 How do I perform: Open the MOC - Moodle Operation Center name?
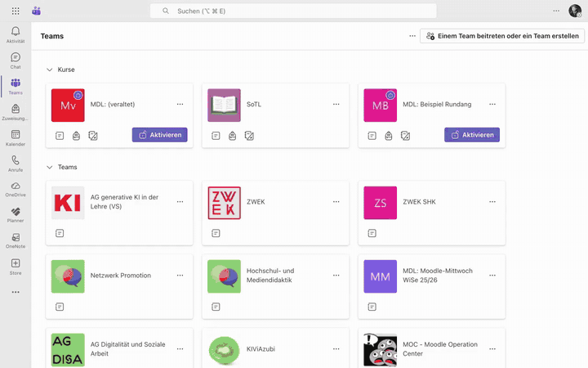click(440, 349)
